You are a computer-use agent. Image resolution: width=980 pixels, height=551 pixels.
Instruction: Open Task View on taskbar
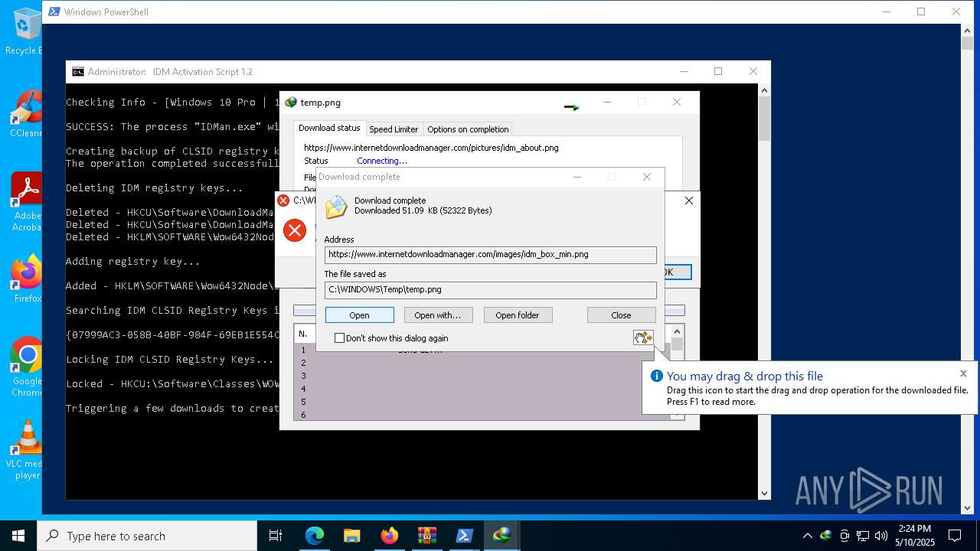[276, 536]
